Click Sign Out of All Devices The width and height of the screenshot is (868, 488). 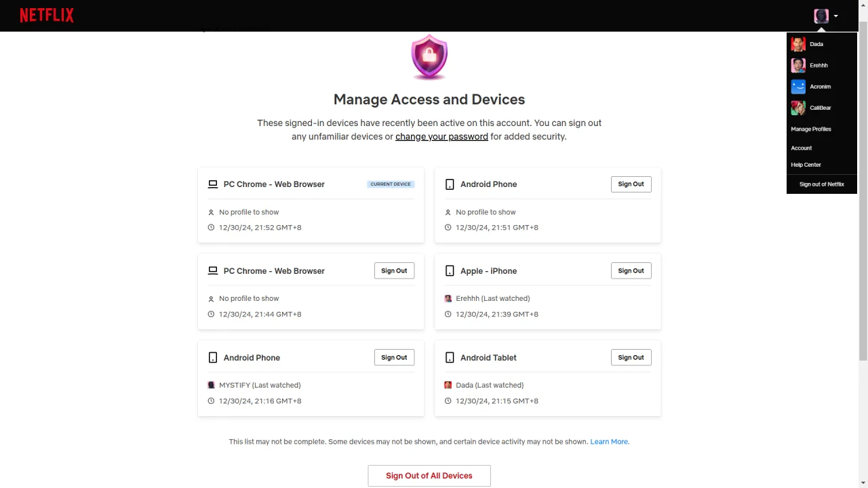[x=429, y=476]
